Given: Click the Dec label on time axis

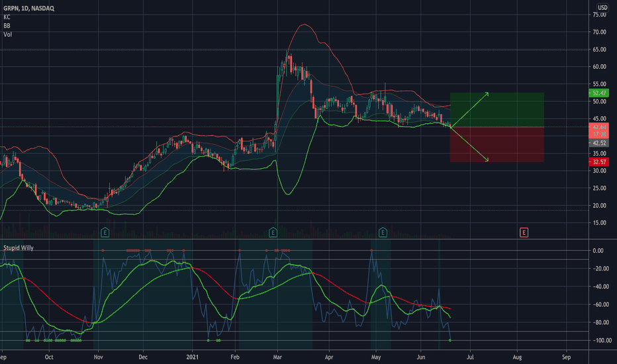Looking at the screenshot, I should click(x=143, y=357).
